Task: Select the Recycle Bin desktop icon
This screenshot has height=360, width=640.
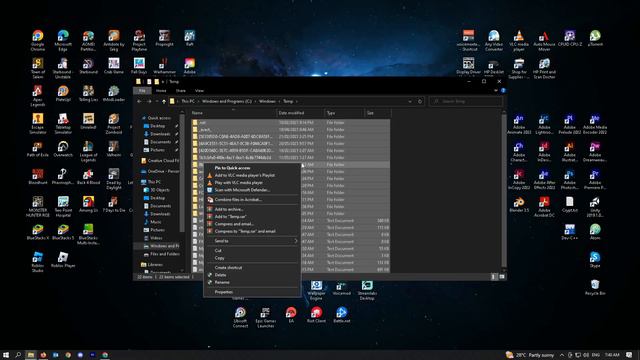Action: [595, 287]
